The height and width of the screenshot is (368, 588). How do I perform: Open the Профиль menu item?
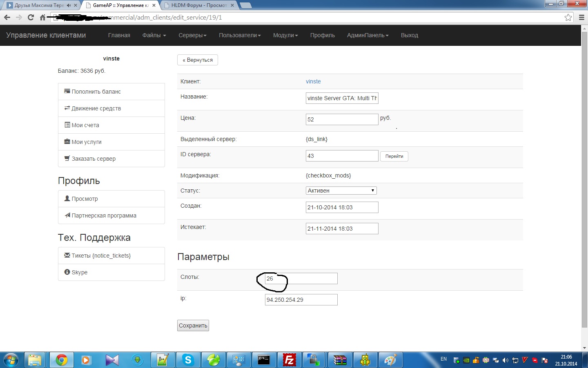322,35
